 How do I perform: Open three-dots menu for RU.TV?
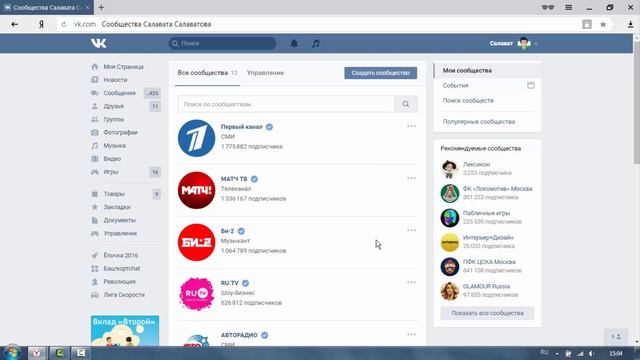click(x=411, y=282)
